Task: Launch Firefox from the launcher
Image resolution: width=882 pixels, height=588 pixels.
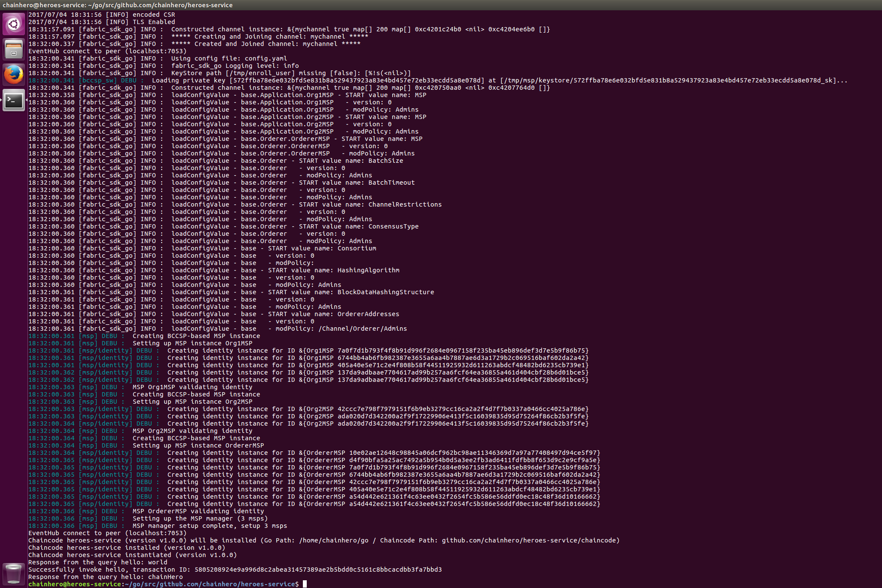Action: (x=14, y=75)
